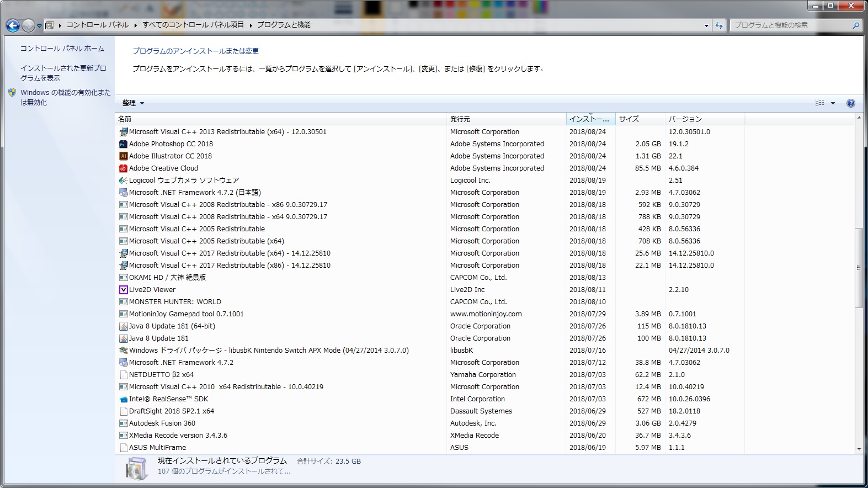
Task: Open help with the question mark icon
Action: (850, 103)
